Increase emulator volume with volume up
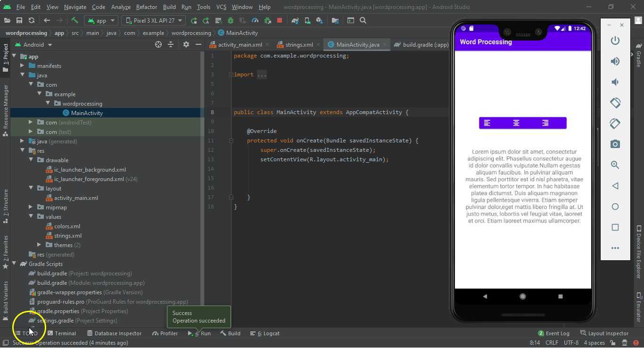The image size is (644, 348). (615, 61)
